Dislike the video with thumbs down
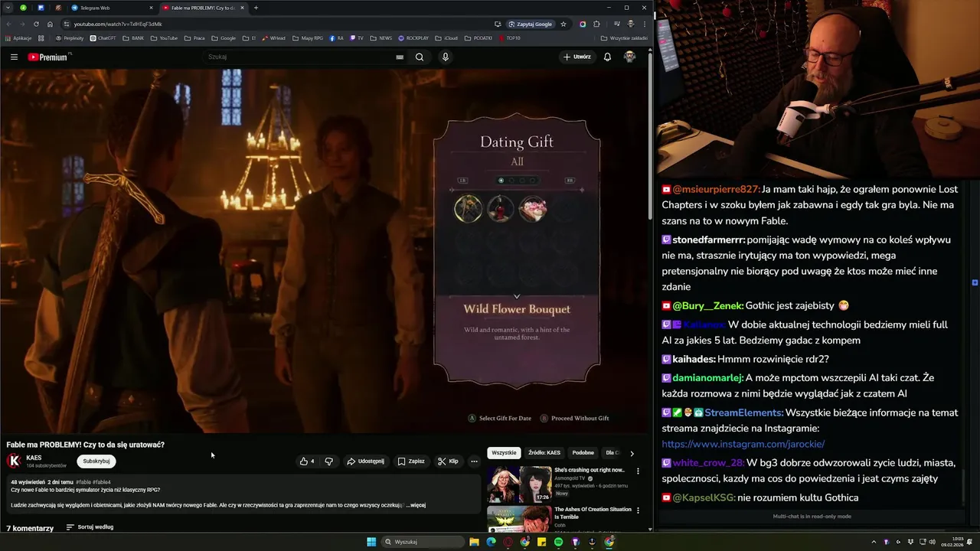Image resolution: width=980 pixels, height=551 pixels. (329, 461)
